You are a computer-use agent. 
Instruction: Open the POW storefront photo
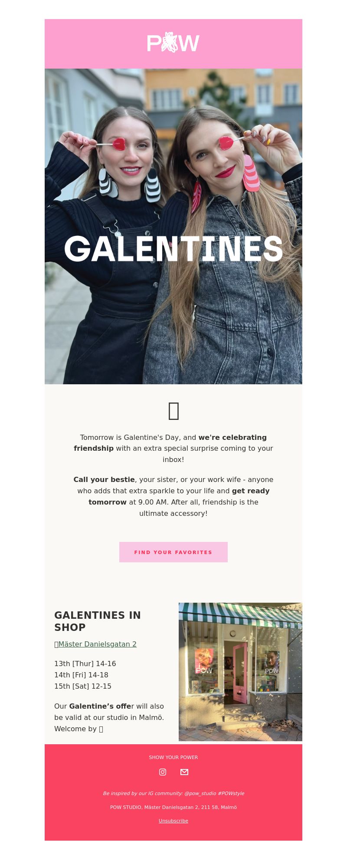click(x=240, y=672)
